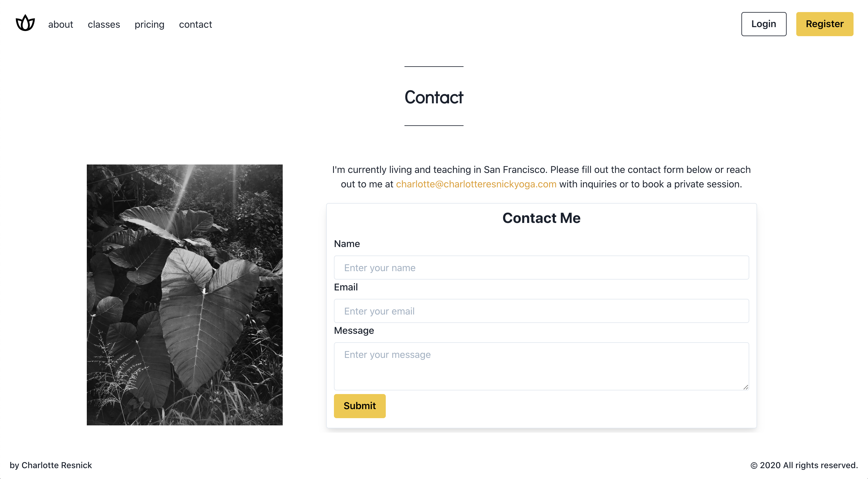The image size is (868, 479).
Task: Click the message box resize handle
Action: click(745, 387)
